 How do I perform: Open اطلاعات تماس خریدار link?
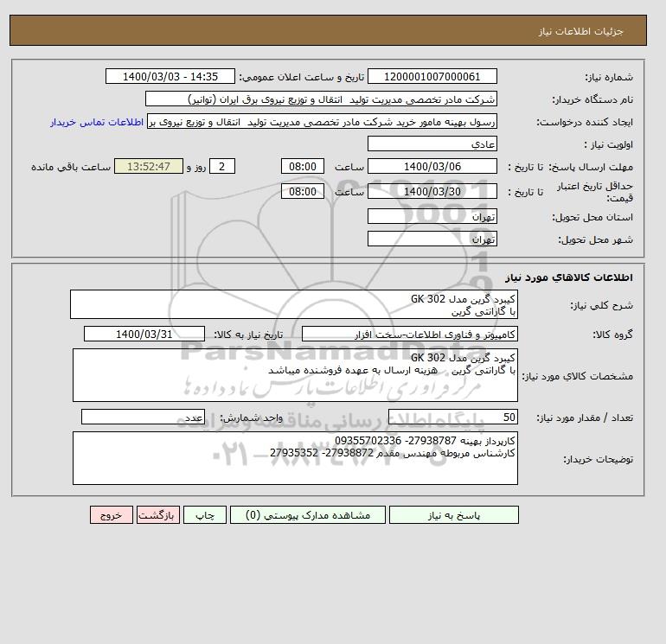pos(97,122)
